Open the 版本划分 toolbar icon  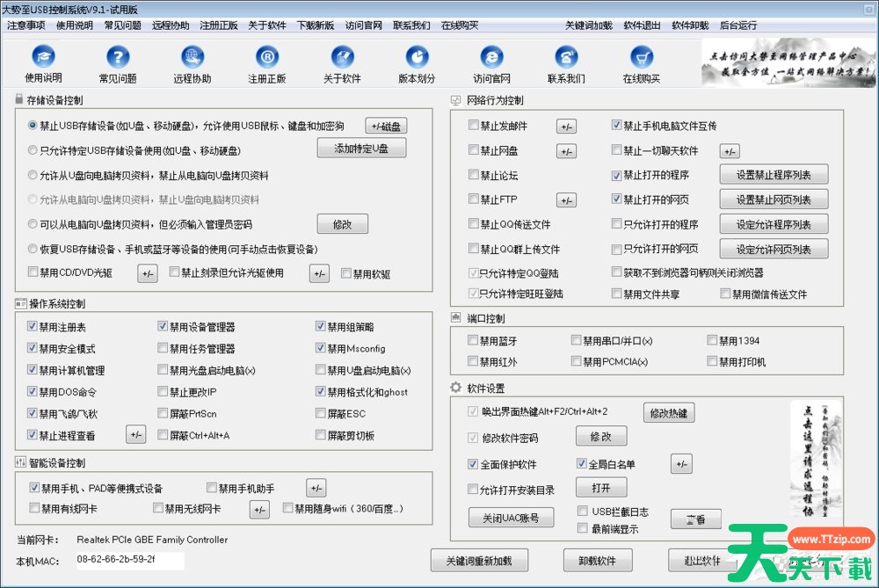pos(417,58)
